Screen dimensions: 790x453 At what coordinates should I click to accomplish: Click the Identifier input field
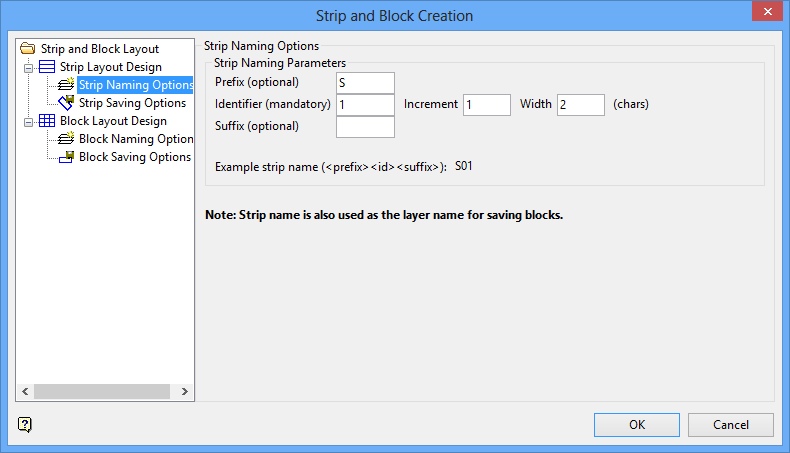click(365, 104)
